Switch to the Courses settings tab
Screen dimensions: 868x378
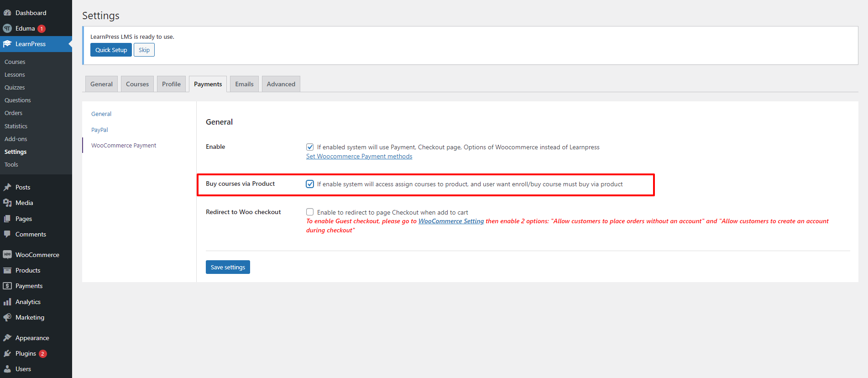coord(137,84)
